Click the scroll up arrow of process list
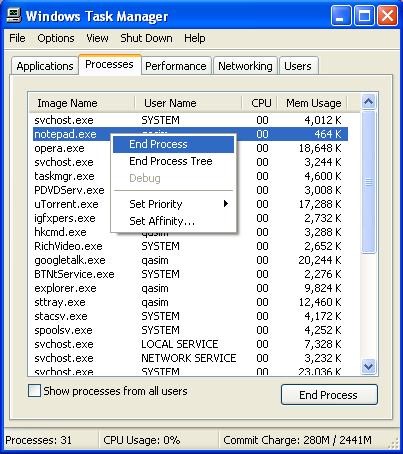The width and height of the screenshot is (403, 454). pos(368,102)
